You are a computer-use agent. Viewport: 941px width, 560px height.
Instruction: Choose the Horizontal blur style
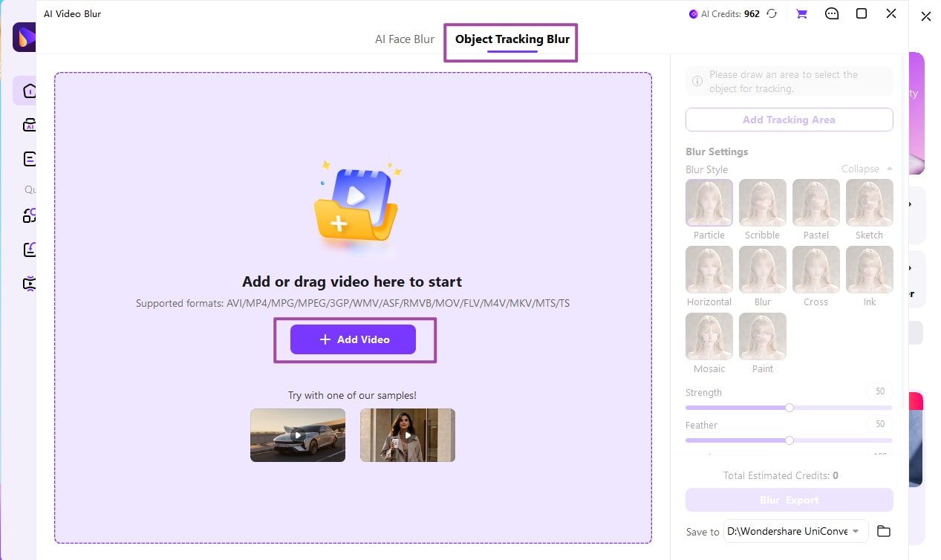709,270
